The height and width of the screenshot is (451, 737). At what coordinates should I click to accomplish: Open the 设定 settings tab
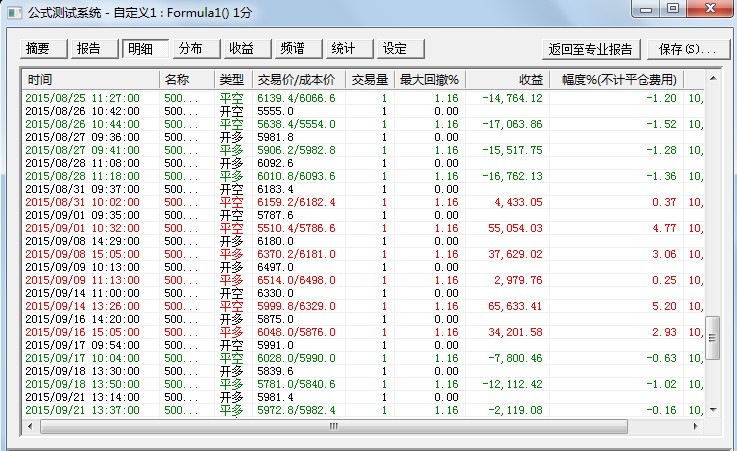coord(400,49)
